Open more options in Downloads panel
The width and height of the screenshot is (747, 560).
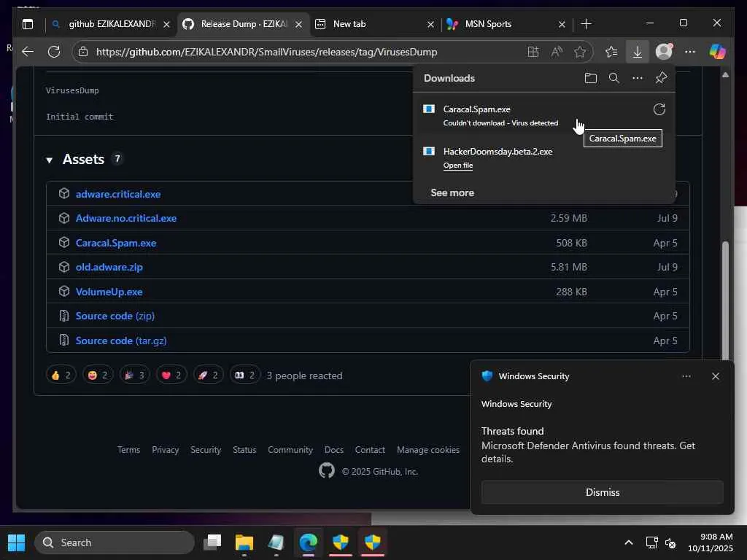[638, 78]
